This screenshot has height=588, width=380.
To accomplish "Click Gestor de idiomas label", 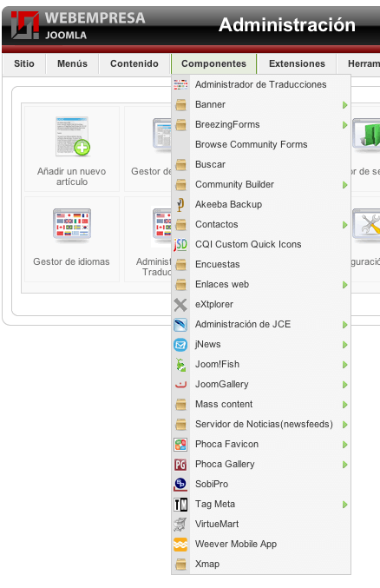I will 71,261.
